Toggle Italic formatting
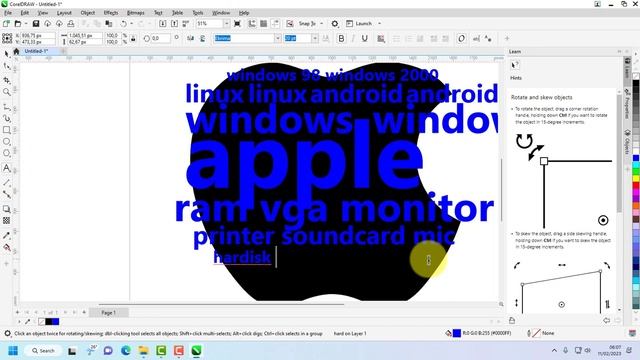The height and width of the screenshot is (360, 640). (x=353, y=38)
